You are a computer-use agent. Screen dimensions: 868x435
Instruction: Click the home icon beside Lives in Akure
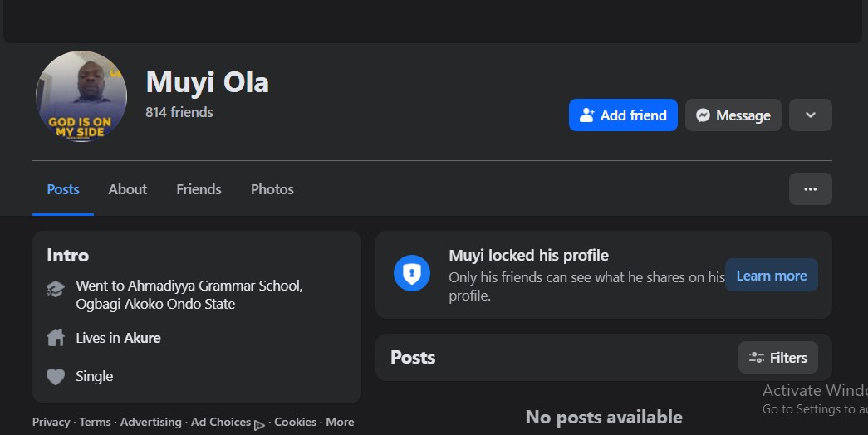point(56,338)
